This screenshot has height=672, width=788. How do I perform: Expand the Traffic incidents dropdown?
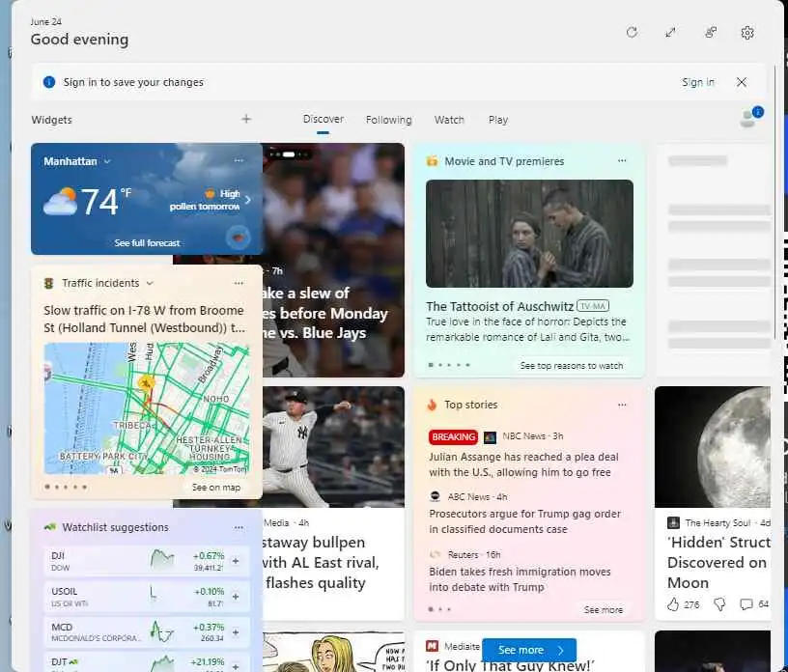pos(150,284)
